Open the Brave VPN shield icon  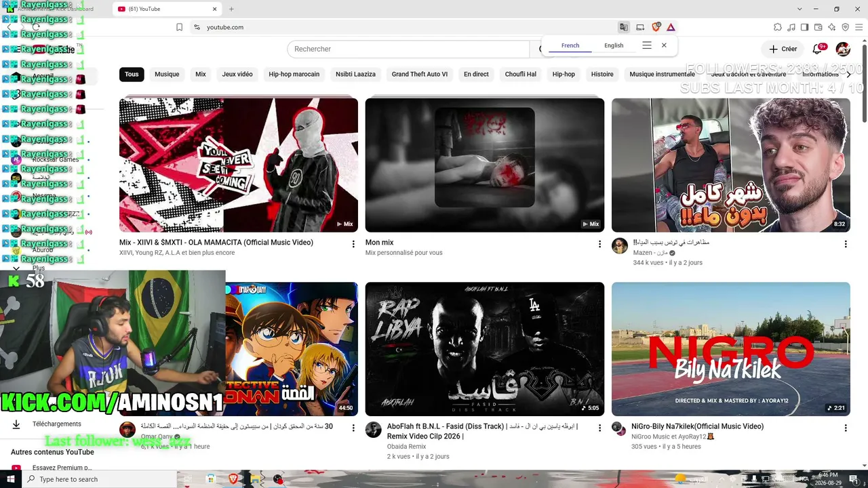pyautogui.click(x=845, y=27)
